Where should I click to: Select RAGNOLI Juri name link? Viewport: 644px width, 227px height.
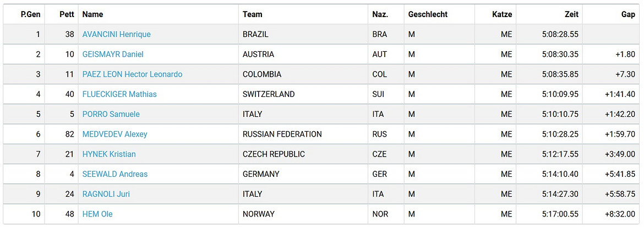[x=106, y=194]
